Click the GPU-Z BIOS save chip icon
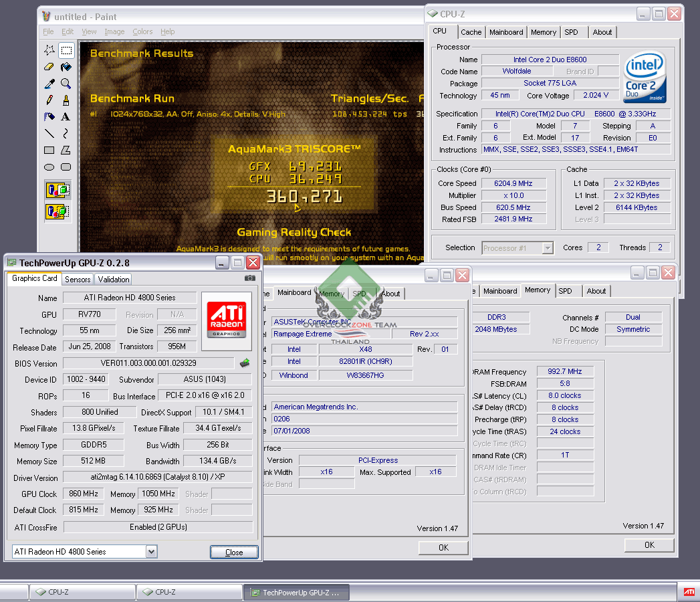The width and height of the screenshot is (700, 602). [x=245, y=363]
